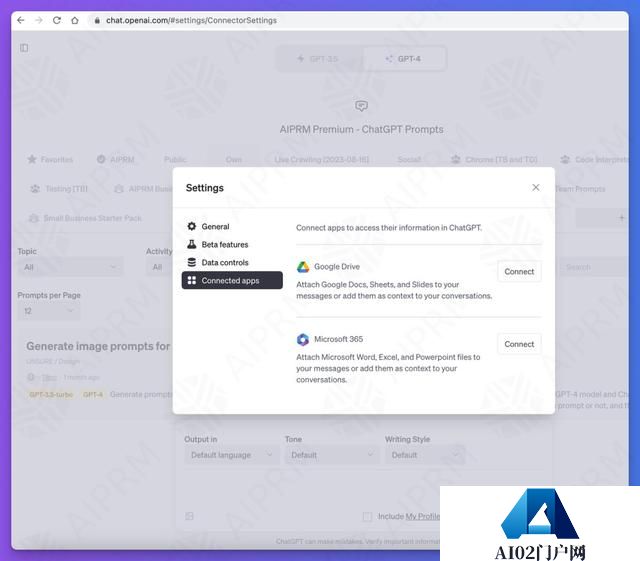
Task: Go back with the browser back arrow
Action: pyautogui.click(x=21, y=20)
